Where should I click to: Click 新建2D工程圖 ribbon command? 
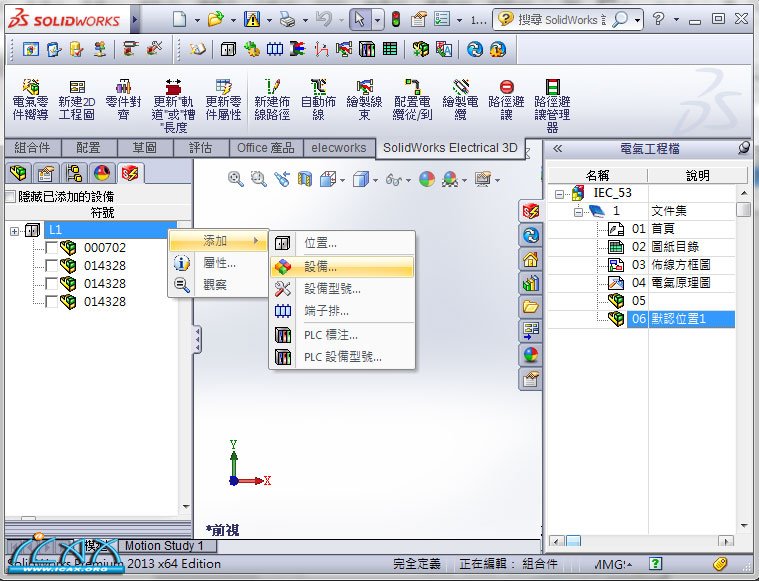76,100
